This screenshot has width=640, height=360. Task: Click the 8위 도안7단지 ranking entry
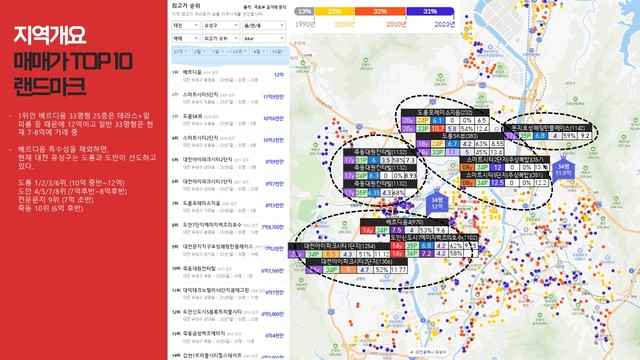coord(228,228)
